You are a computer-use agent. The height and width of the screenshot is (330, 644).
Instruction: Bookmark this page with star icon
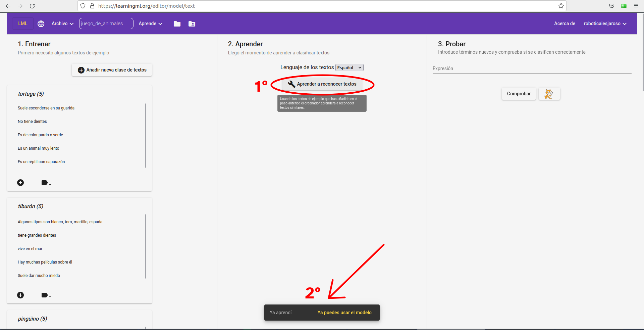coord(561,6)
